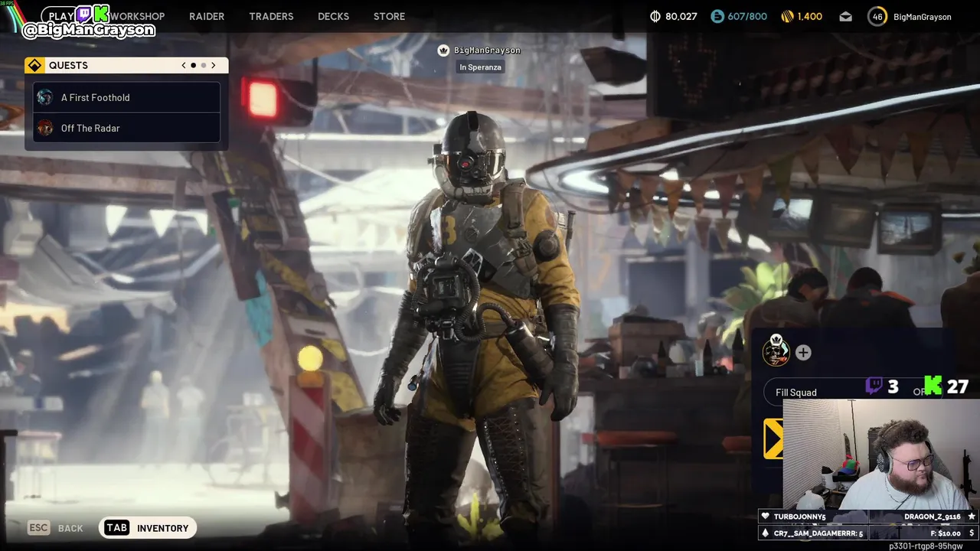This screenshot has height=551, width=980.
Task: Select the first quests page dot
Action: [193, 65]
